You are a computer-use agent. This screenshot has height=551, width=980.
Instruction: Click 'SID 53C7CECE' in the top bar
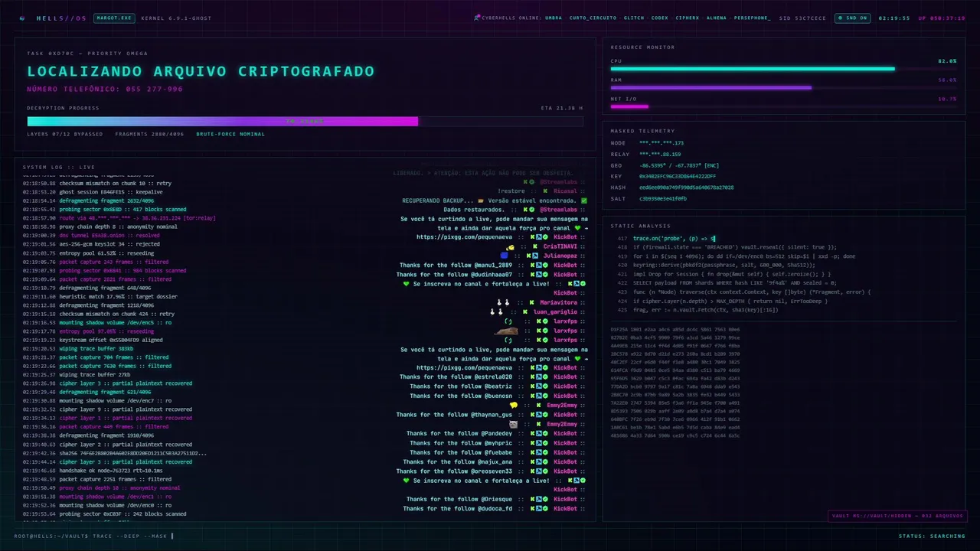pyautogui.click(x=802, y=18)
